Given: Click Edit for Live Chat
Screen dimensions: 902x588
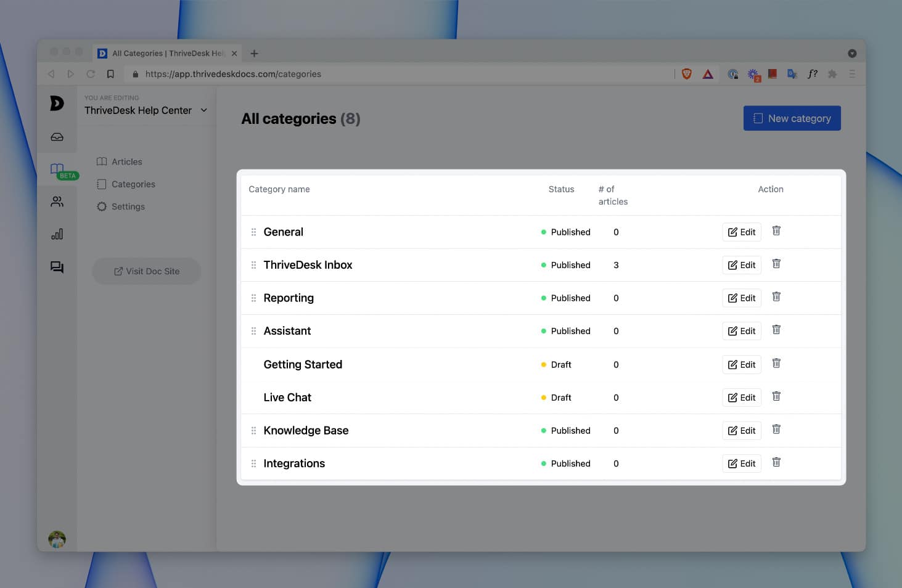Looking at the screenshot, I should pyautogui.click(x=742, y=398).
